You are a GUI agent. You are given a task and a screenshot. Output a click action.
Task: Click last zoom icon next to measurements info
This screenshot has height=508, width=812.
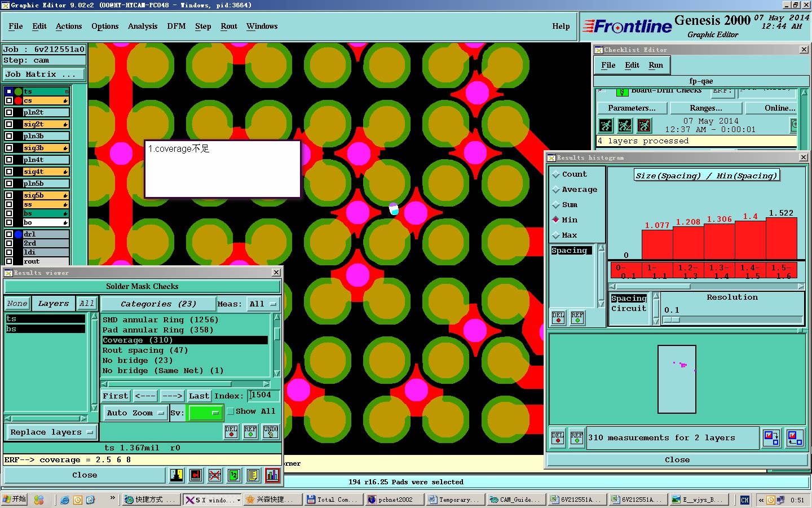point(795,437)
